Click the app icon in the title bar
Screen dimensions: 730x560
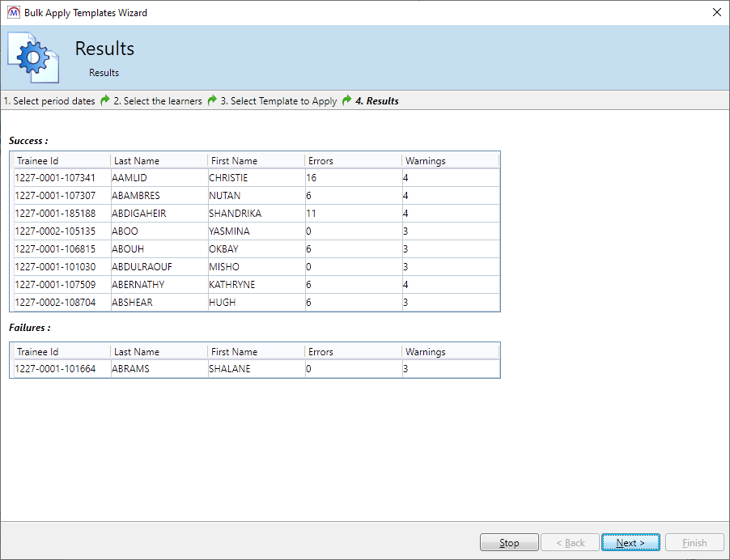(x=13, y=13)
